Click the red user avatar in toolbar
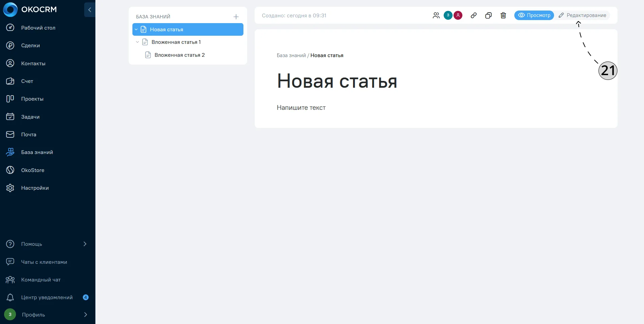The height and width of the screenshot is (324, 644). click(x=458, y=15)
